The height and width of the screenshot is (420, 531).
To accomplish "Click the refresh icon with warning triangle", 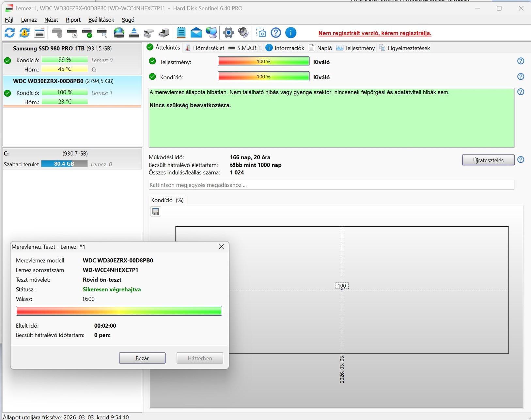I will pyautogui.click(x=24, y=33).
